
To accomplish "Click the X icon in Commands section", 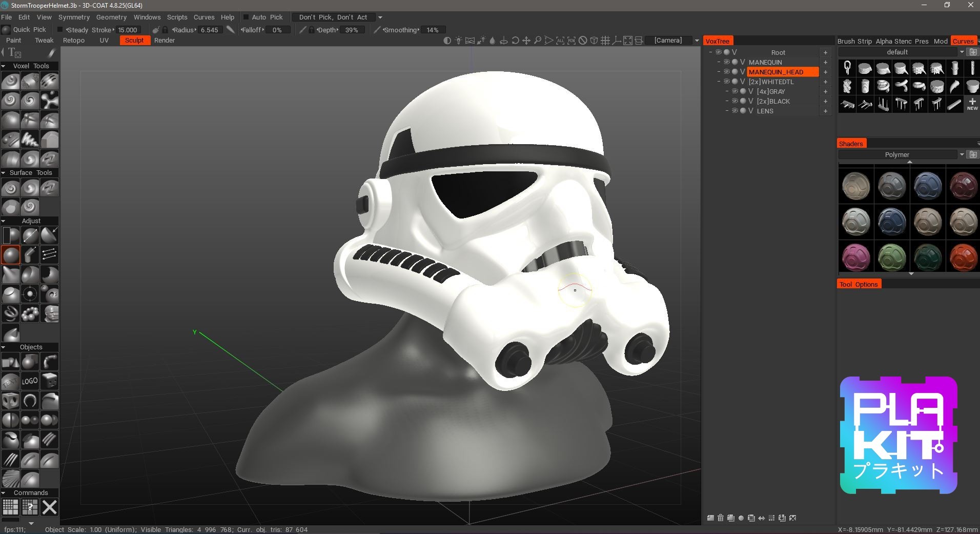I will (49, 507).
